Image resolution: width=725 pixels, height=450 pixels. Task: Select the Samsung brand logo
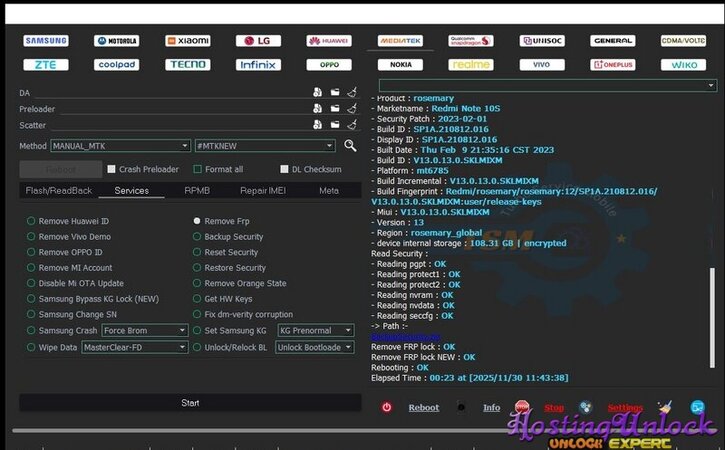click(x=46, y=41)
